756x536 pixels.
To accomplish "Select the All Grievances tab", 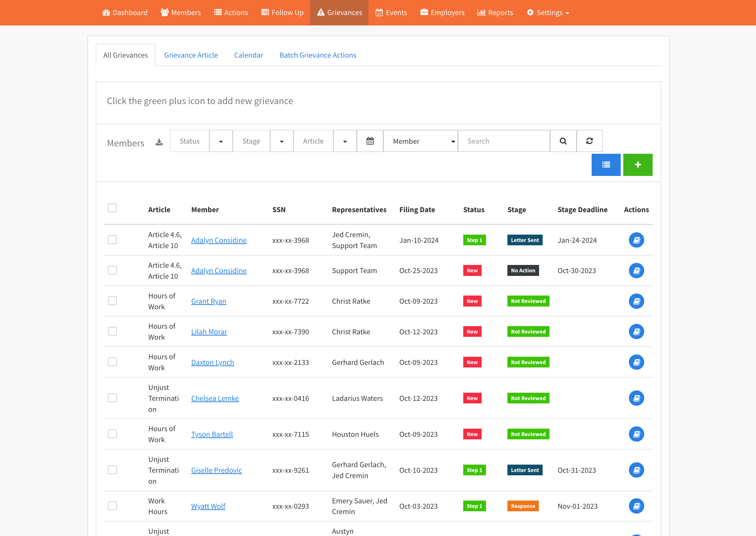I will click(x=126, y=55).
